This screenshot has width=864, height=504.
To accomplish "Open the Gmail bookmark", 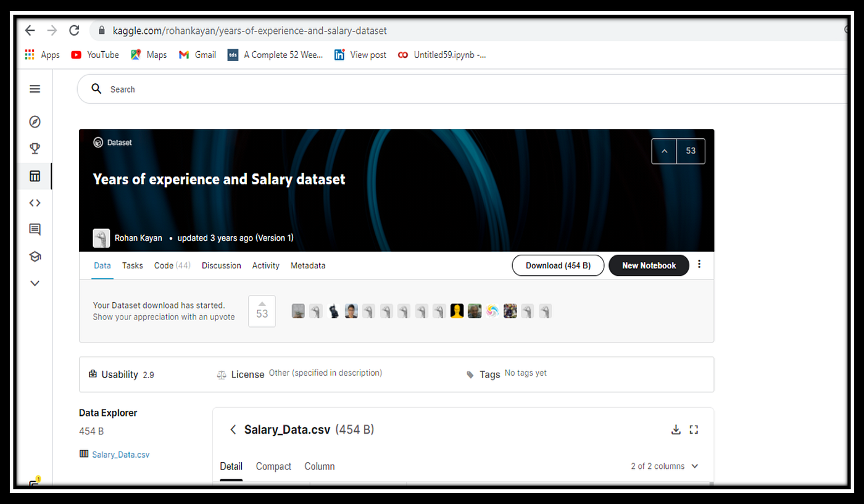I will click(x=197, y=55).
